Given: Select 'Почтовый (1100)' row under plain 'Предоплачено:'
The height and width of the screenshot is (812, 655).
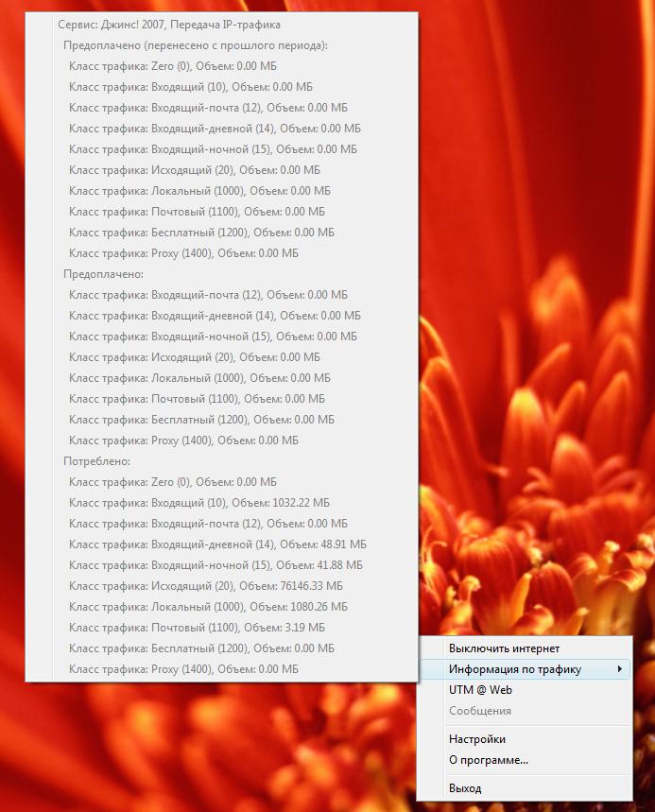Looking at the screenshot, I should tap(221, 399).
